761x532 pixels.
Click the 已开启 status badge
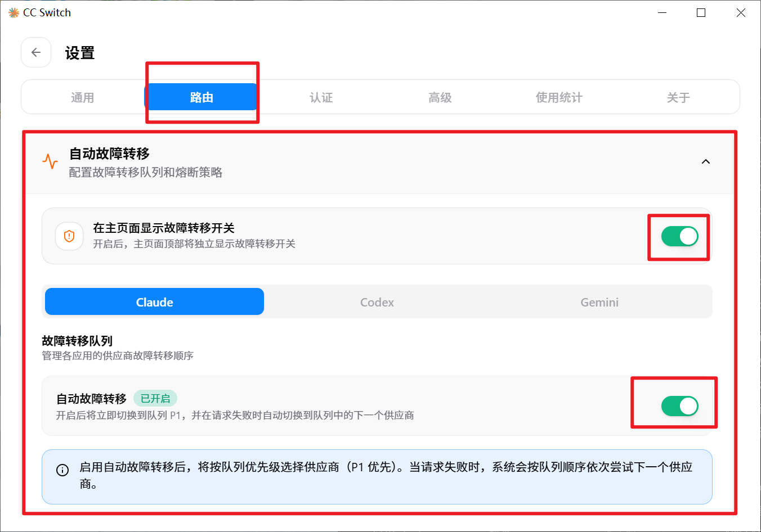click(155, 399)
